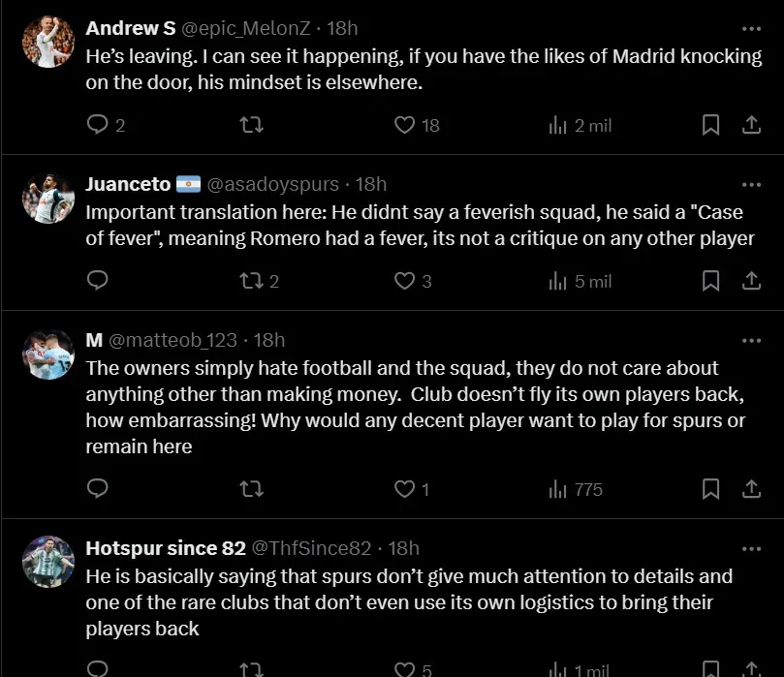The width and height of the screenshot is (784, 677).
Task: Open more options on Juanceto's tweet
Action: [x=751, y=184]
